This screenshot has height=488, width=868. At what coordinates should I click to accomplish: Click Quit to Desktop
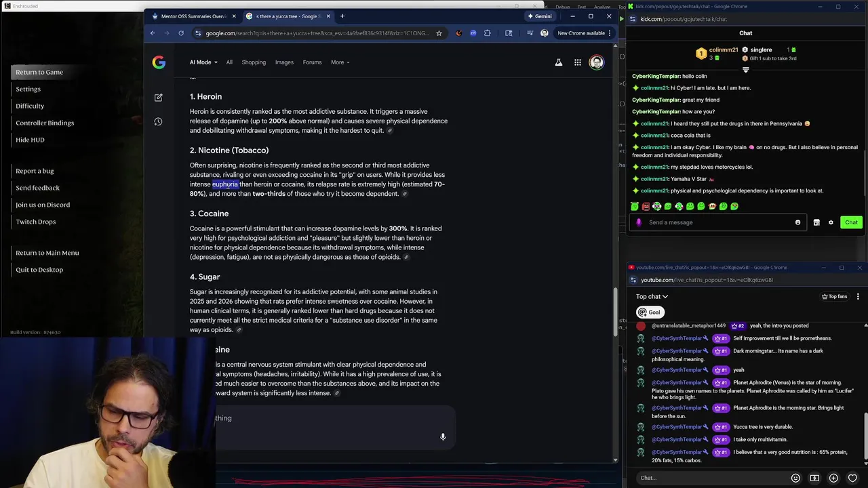pos(39,270)
